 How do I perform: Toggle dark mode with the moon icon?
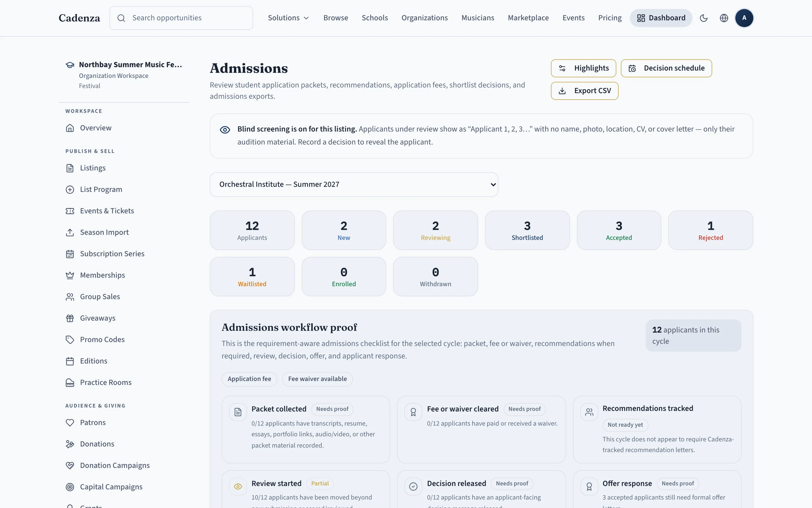[x=704, y=18]
